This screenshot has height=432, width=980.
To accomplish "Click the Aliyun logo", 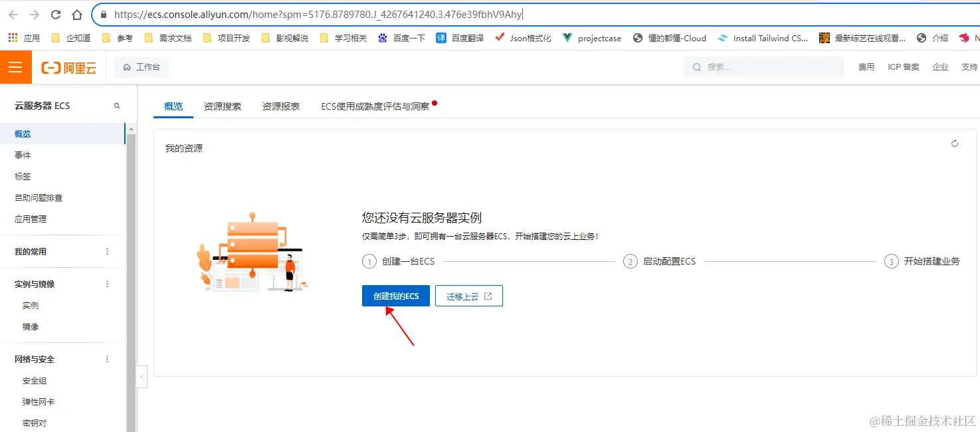I will (69, 68).
